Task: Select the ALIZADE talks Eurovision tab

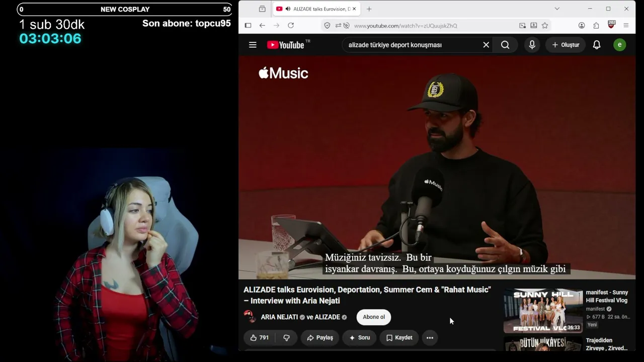Action: (316, 9)
